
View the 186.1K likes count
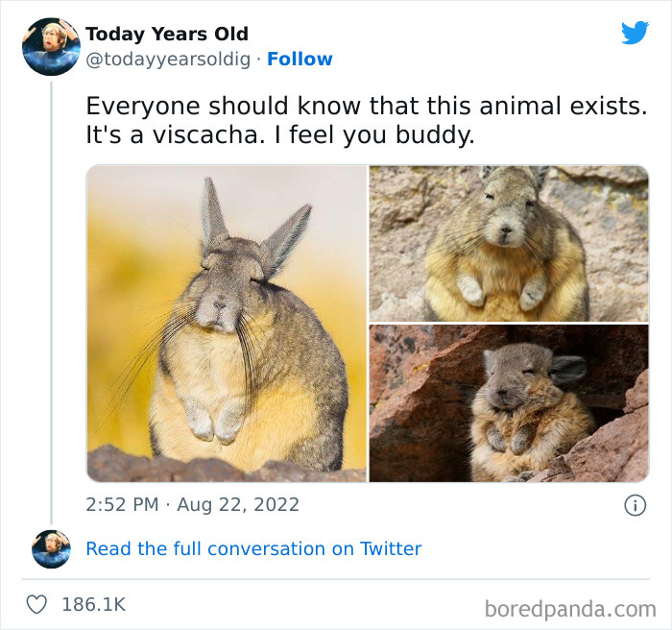(94, 605)
